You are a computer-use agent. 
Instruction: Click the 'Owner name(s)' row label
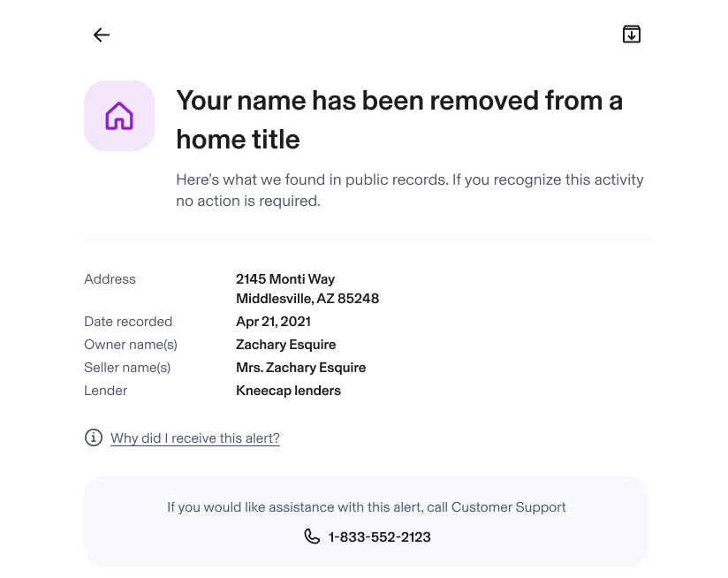(130, 344)
